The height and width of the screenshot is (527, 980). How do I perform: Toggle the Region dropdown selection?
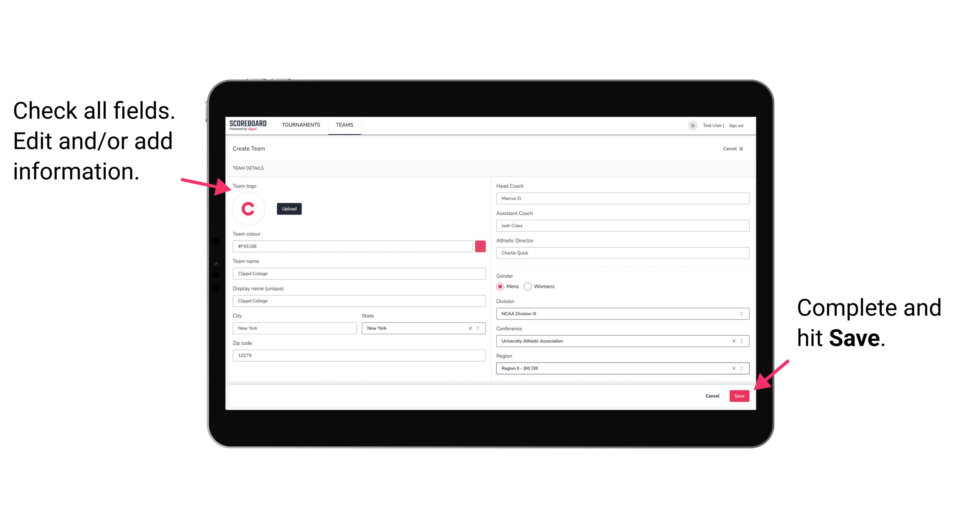[x=742, y=368]
